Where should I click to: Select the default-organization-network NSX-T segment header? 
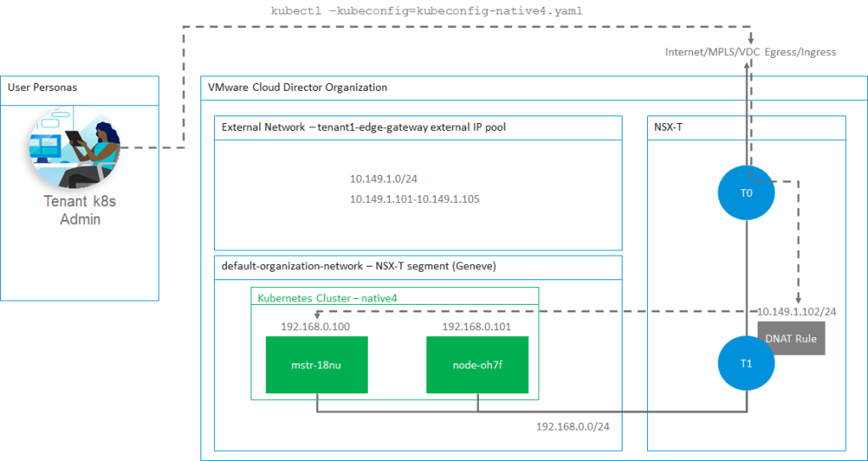point(358,266)
